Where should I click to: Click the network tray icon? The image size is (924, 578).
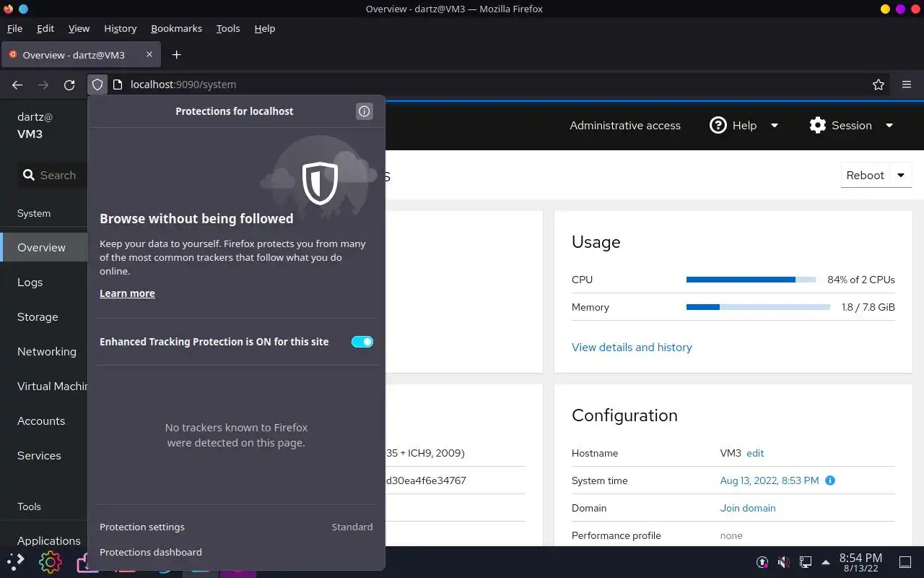tap(805, 561)
